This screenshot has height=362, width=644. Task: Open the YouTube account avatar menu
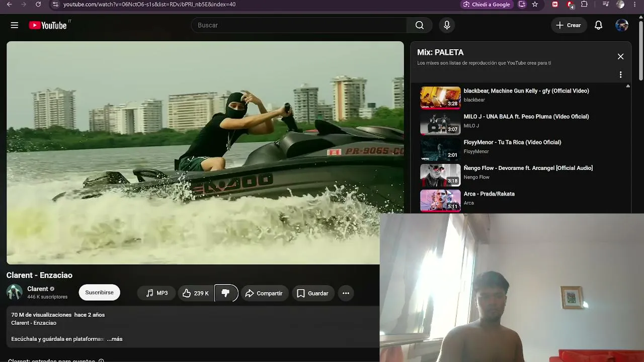tap(622, 25)
